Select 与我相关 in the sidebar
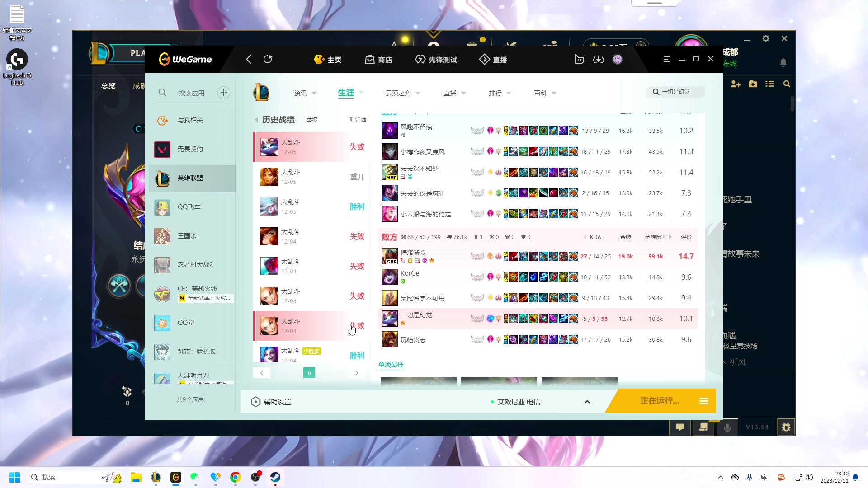 (x=192, y=120)
